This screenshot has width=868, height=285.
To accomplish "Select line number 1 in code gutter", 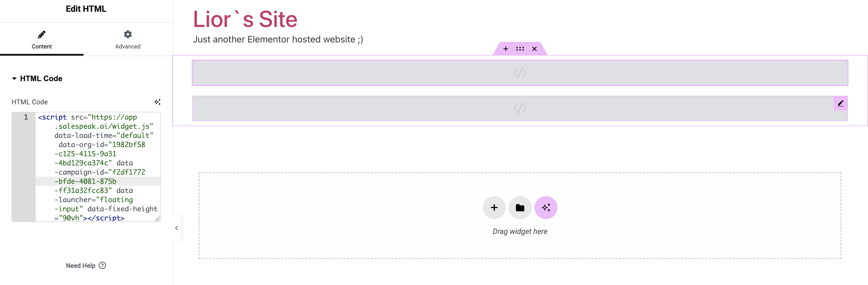I will tap(26, 117).
